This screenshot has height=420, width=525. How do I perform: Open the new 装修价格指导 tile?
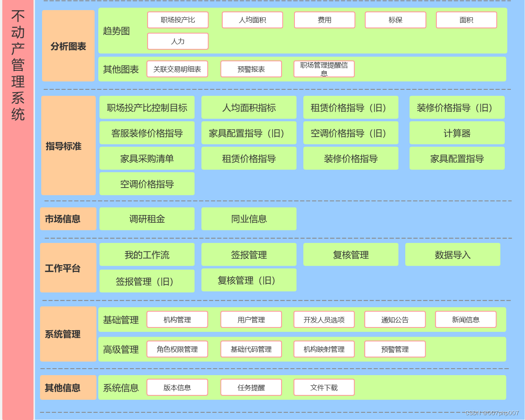(x=351, y=158)
